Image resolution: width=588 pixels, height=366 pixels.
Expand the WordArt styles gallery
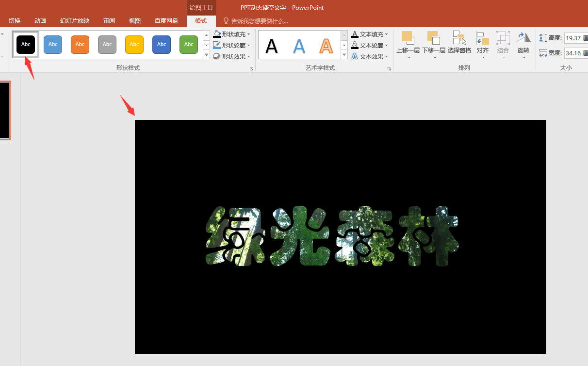tap(344, 55)
